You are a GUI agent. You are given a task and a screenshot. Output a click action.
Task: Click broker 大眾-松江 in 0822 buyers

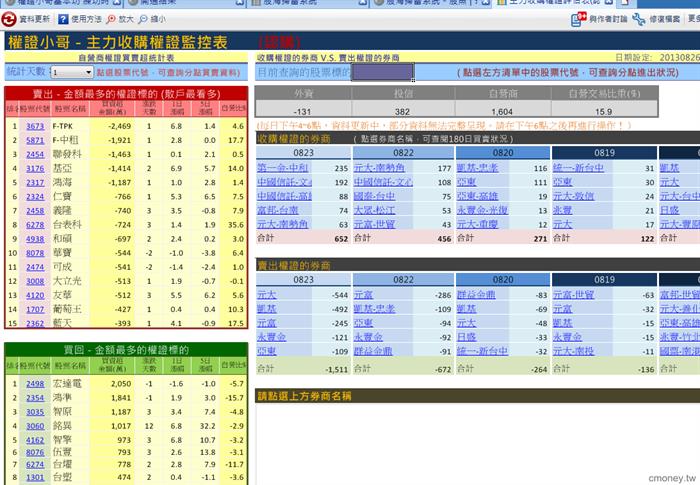pos(374,210)
